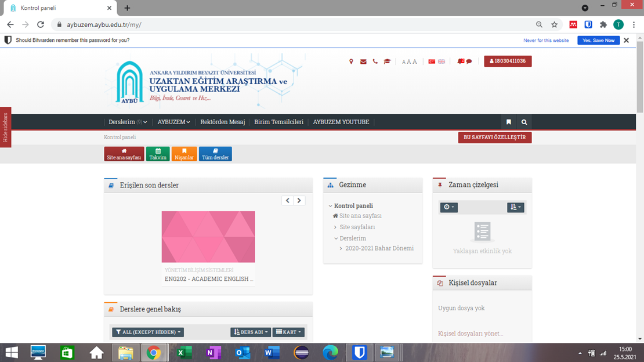
Task: Open DERS ADI sort dropdown
Action: [x=251, y=332]
